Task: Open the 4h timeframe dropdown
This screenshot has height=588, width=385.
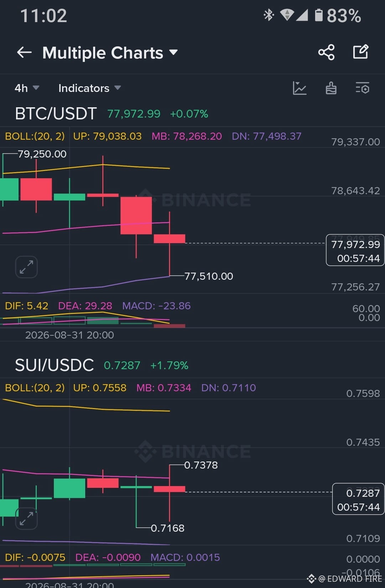Action: point(27,88)
